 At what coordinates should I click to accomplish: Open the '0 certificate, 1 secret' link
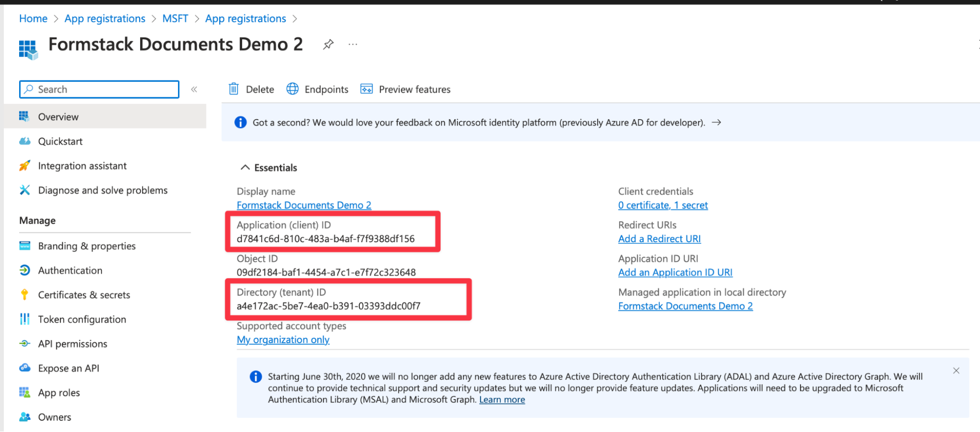point(663,205)
